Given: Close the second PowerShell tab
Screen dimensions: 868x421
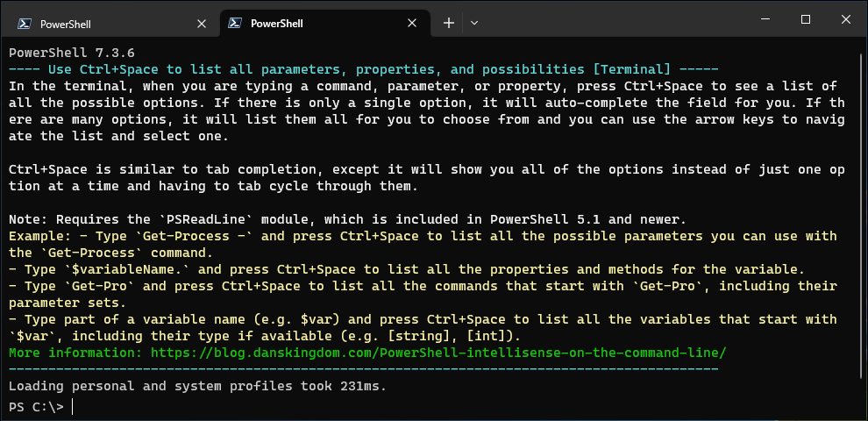Looking at the screenshot, I should (x=412, y=24).
